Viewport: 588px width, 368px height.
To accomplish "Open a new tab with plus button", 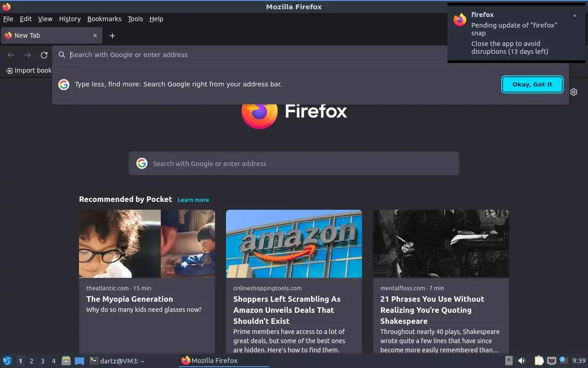I will [x=112, y=35].
